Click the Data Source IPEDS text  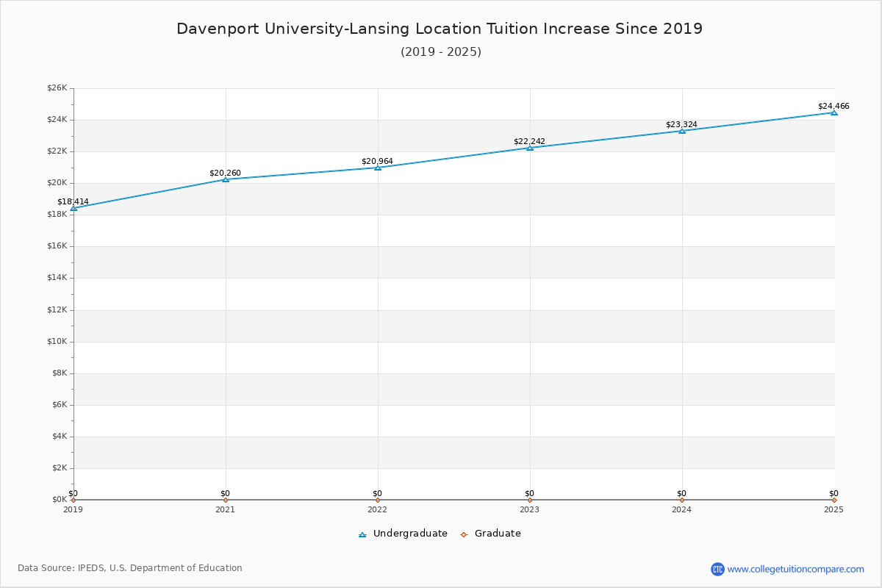130,568
